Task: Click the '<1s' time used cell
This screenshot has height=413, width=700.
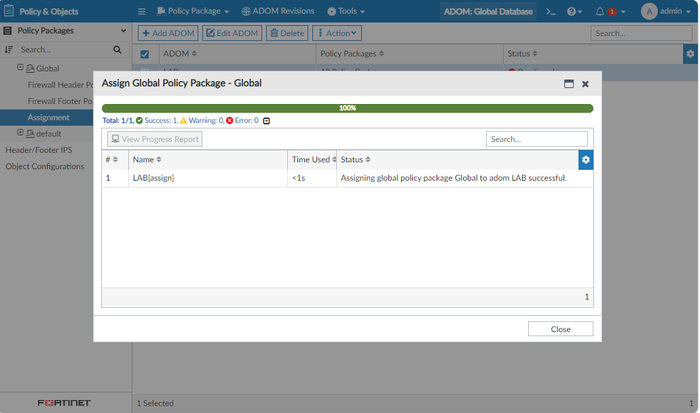Action: pyautogui.click(x=299, y=178)
